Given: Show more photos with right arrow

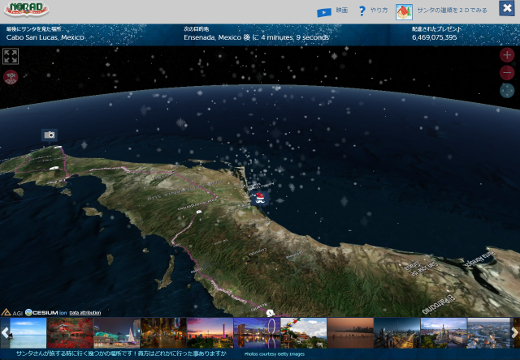Looking at the screenshot, I should [x=515, y=333].
